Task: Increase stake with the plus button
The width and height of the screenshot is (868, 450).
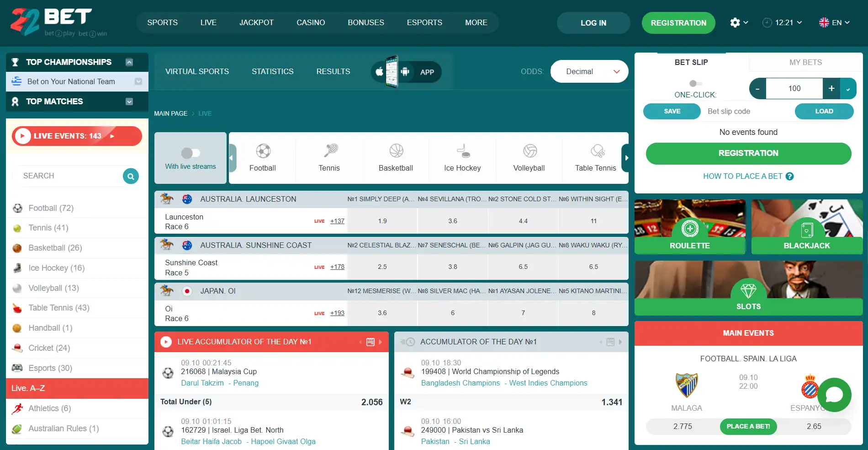Action: [x=831, y=89]
